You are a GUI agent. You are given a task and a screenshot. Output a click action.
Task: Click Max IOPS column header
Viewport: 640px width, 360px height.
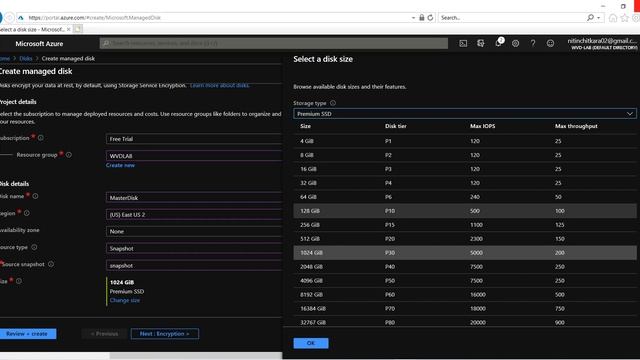(x=482, y=126)
